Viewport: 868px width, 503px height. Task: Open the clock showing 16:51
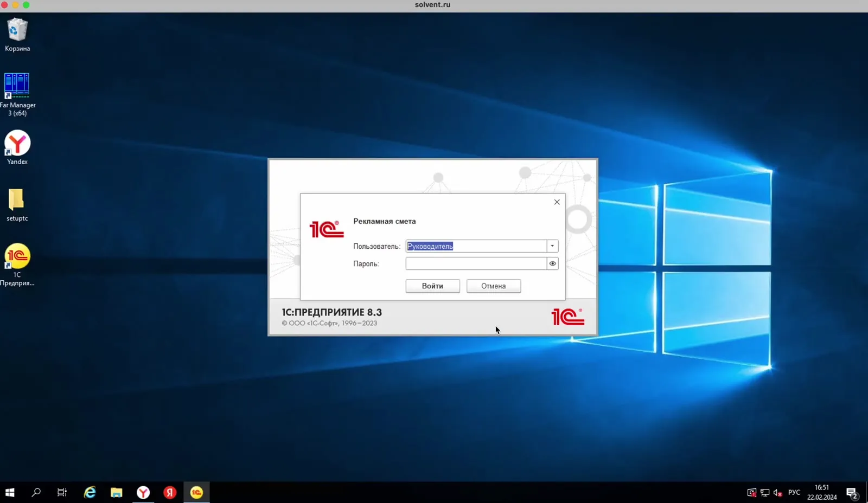pos(821,492)
